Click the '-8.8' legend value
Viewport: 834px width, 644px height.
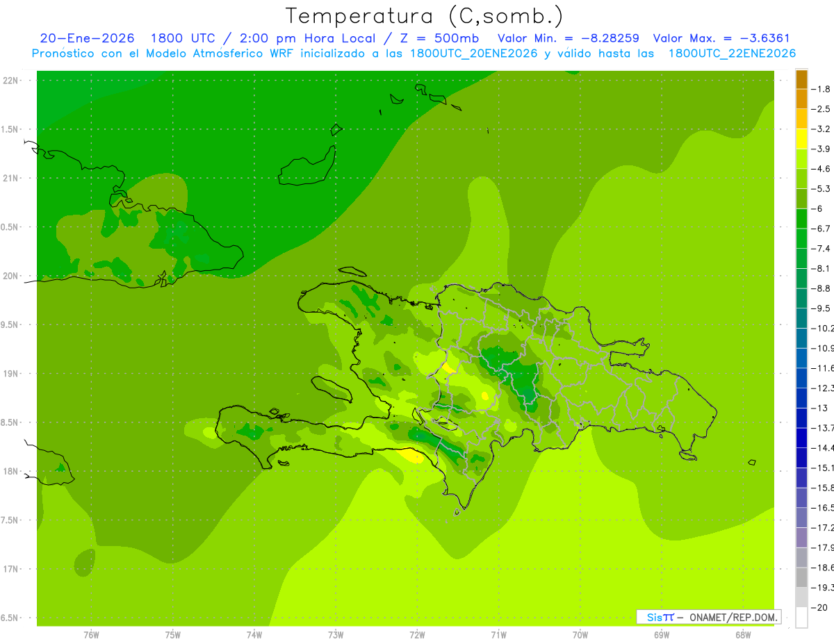tap(821, 288)
